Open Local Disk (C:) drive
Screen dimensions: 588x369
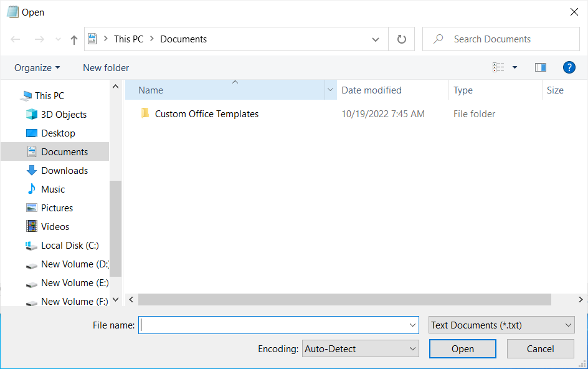[70, 246]
